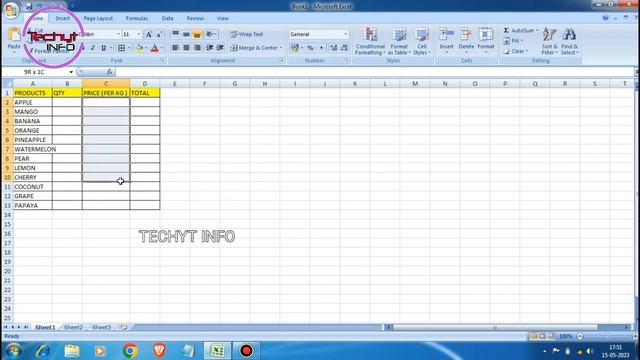Open Google Chrome from taskbar
This screenshot has height=360, width=640.
point(130,351)
